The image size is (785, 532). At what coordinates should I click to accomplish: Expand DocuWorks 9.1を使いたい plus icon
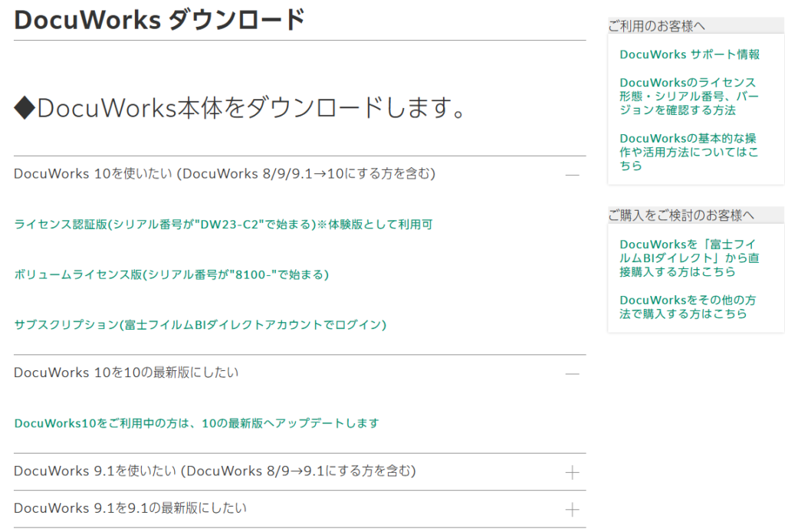click(x=572, y=472)
